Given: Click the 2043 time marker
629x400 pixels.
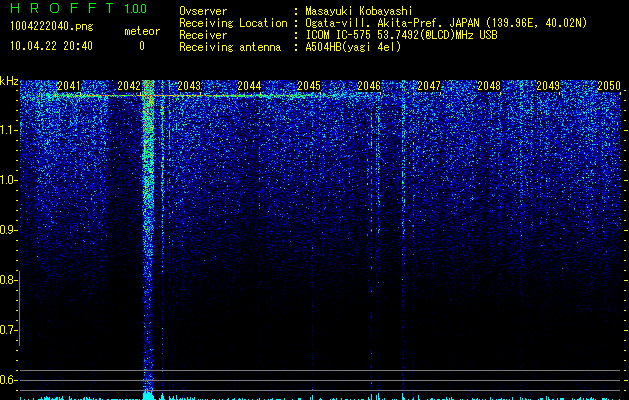Looking at the screenshot, I should pyautogui.click(x=189, y=86).
